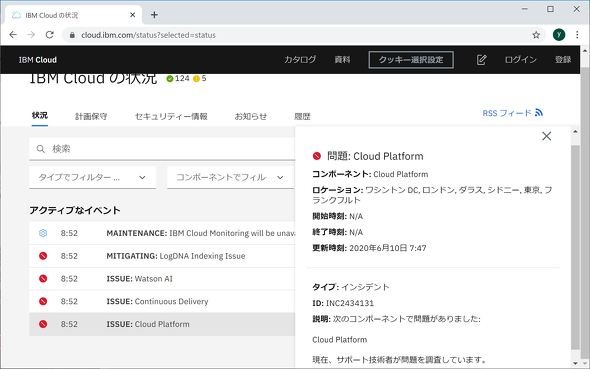Open the お知らせ tab
The image size is (590, 369).
pos(251,117)
